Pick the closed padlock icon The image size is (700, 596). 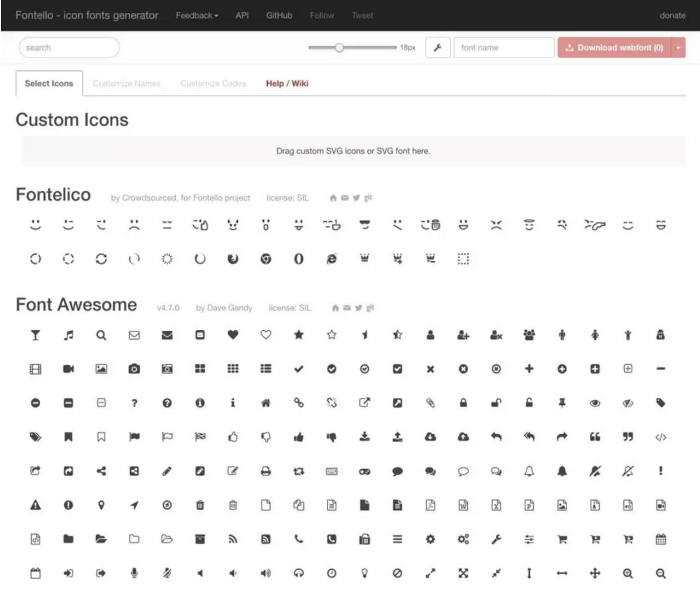[463, 403]
